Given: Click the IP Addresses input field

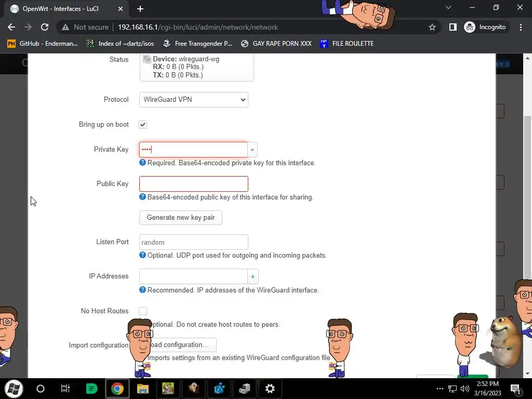Looking at the screenshot, I should pyautogui.click(x=193, y=276).
